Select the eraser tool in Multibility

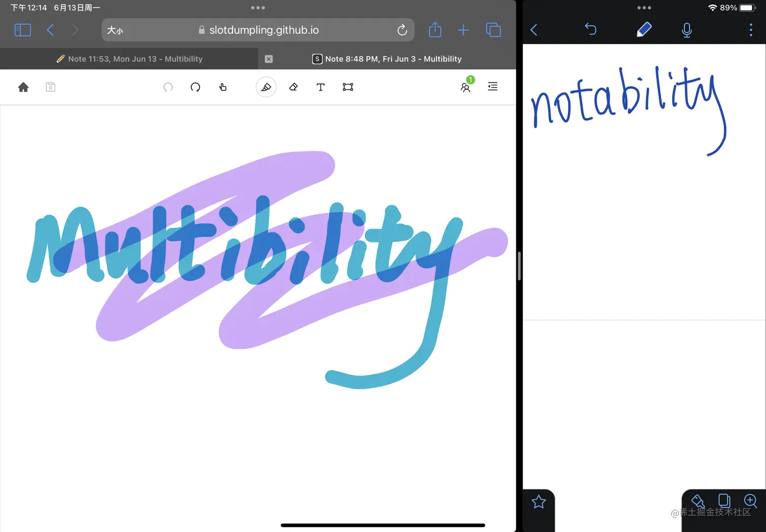pyautogui.click(x=293, y=87)
